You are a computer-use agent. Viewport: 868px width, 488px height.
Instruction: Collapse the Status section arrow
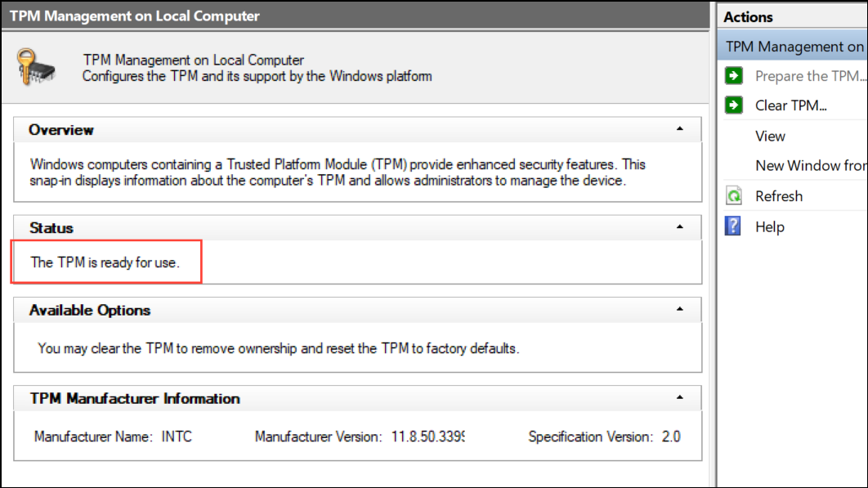pyautogui.click(x=679, y=228)
